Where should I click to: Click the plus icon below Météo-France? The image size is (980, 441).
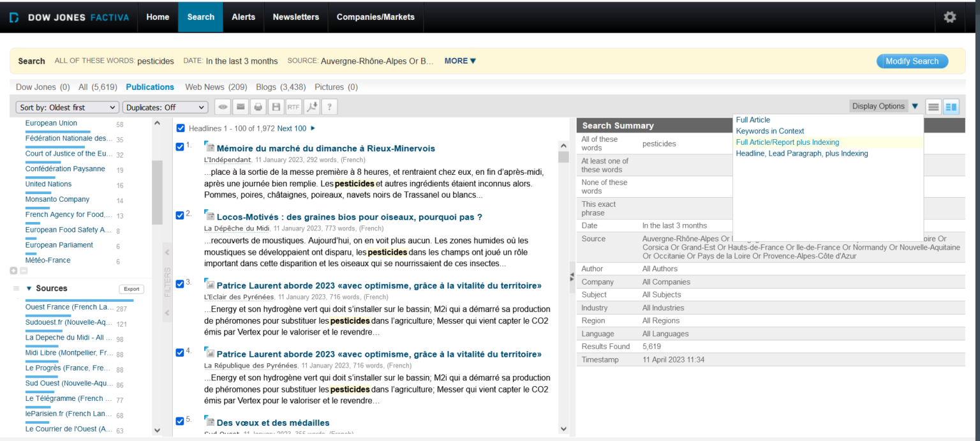pyautogui.click(x=13, y=271)
